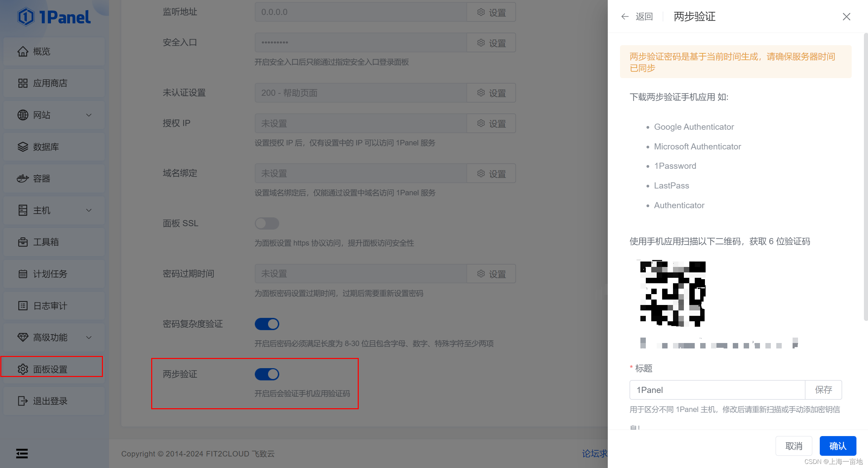Click the plain Authenticator list item
868x468 pixels.
coord(679,205)
